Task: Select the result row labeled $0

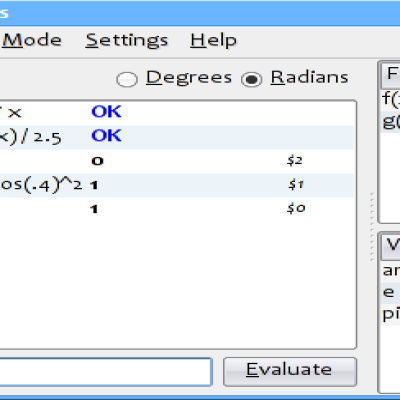Action: [177, 209]
